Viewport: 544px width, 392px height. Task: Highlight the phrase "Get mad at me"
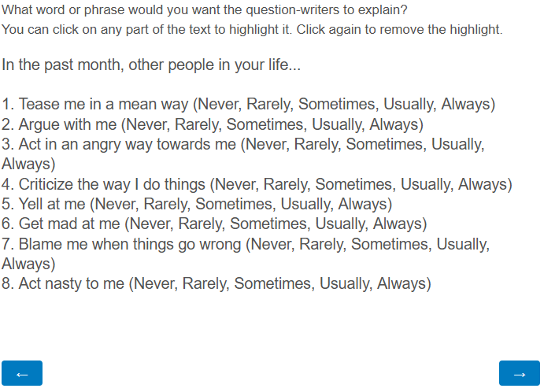(x=68, y=224)
